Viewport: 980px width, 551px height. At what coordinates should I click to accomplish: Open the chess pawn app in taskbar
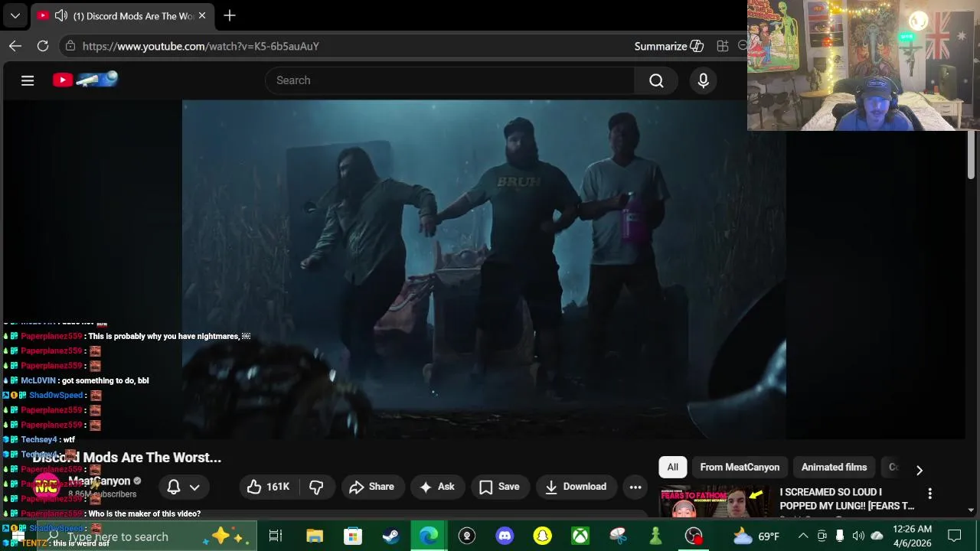click(x=655, y=536)
